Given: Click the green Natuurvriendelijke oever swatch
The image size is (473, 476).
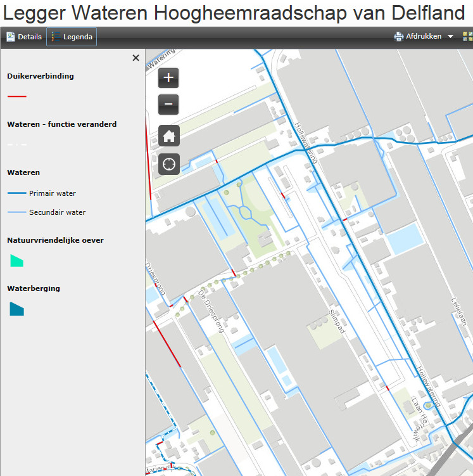Looking at the screenshot, I should pyautogui.click(x=16, y=261).
